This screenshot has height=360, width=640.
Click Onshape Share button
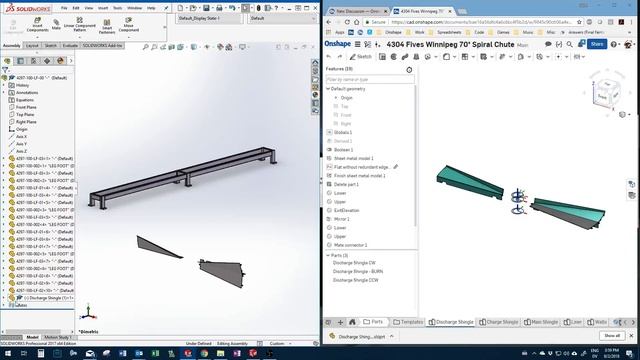coord(597,44)
